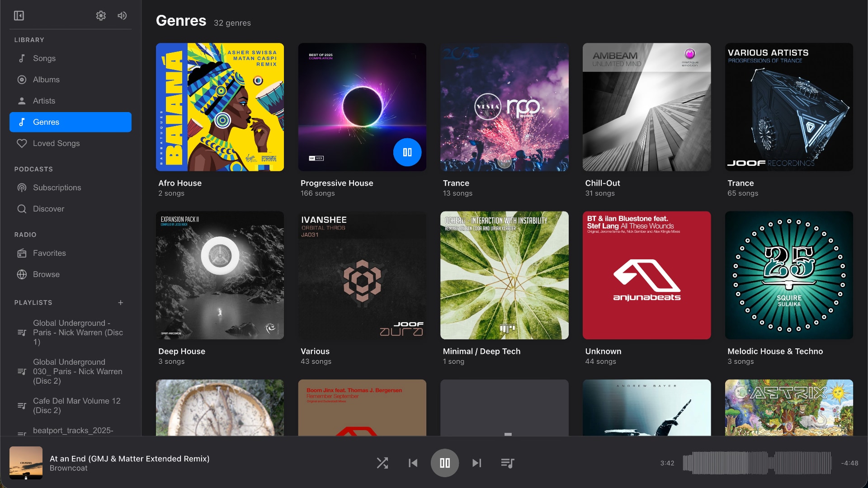Click playlist icon beside Global Underground Disc 1
868x488 pixels.
22,333
